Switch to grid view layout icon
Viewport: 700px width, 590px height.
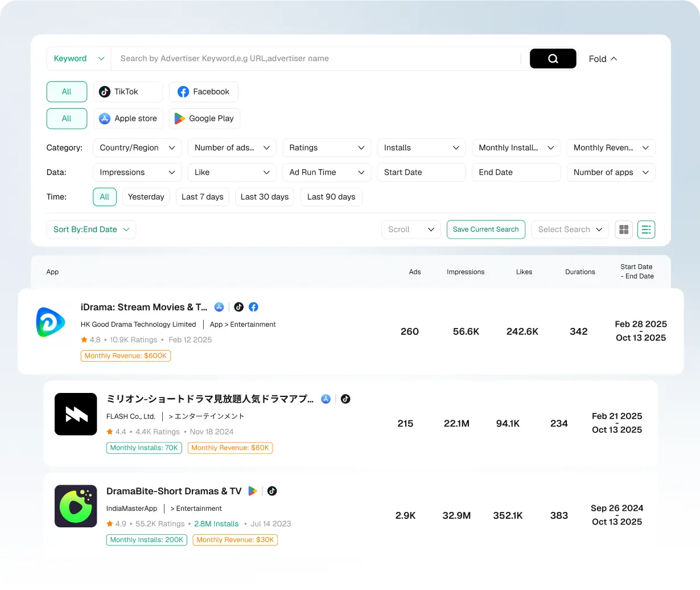click(624, 230)
